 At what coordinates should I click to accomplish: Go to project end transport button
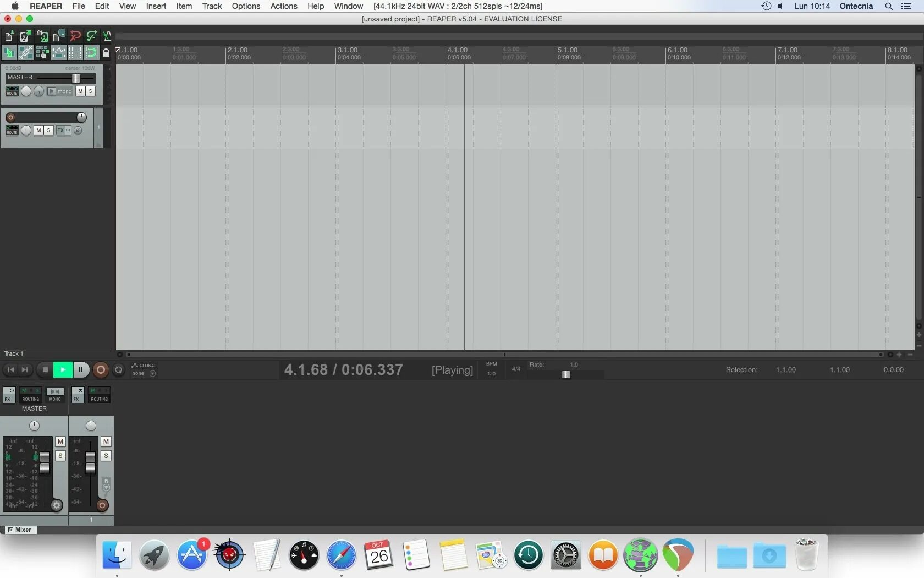pos(24,370)
